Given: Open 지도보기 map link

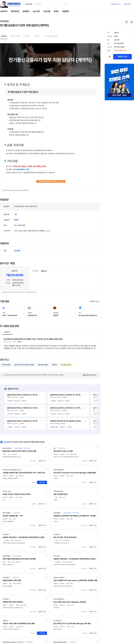Looking at the screenshot, I should coord(48,231).
